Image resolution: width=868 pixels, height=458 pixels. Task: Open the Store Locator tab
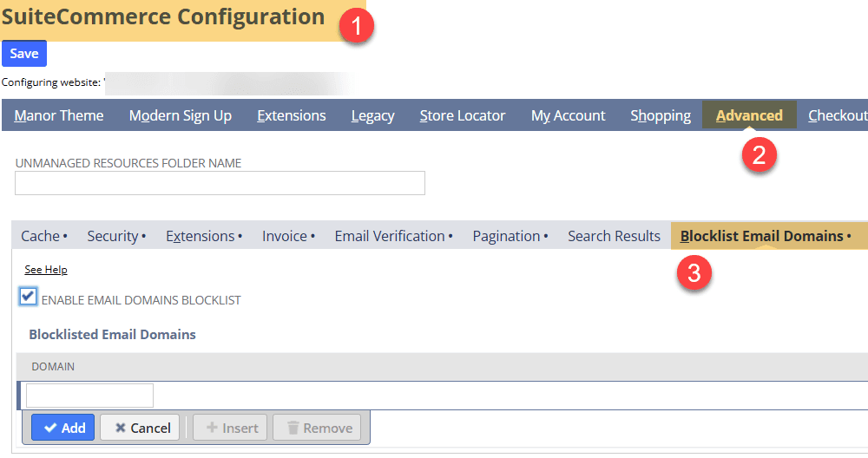point(463,115)
